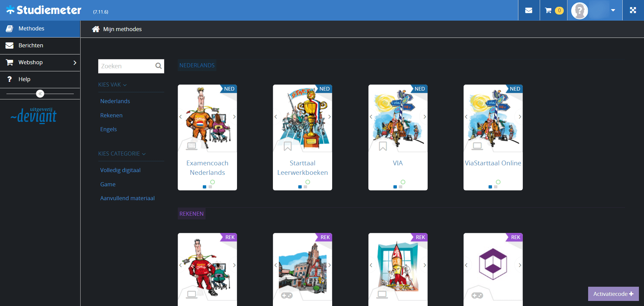Screen dimensions: 644x306
Task: Select blue page dot on Examencoach Nederlands card
Action: click(205, 187)
